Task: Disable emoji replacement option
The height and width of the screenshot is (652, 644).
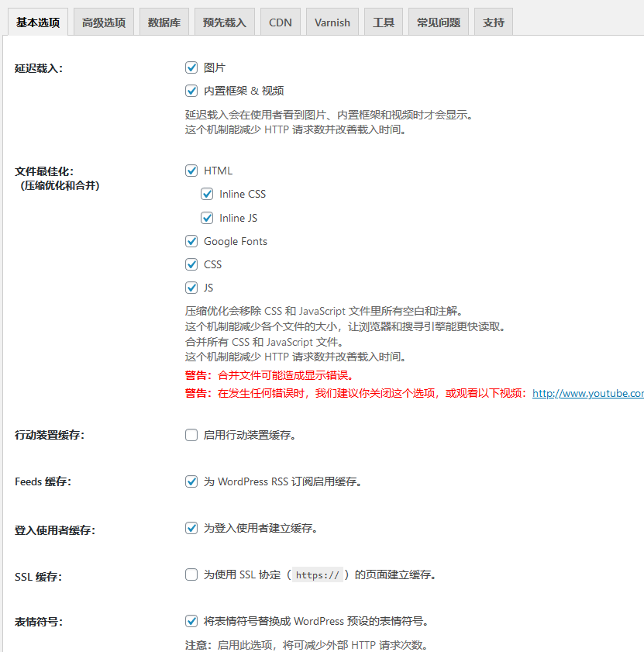Action: [191, 621]
